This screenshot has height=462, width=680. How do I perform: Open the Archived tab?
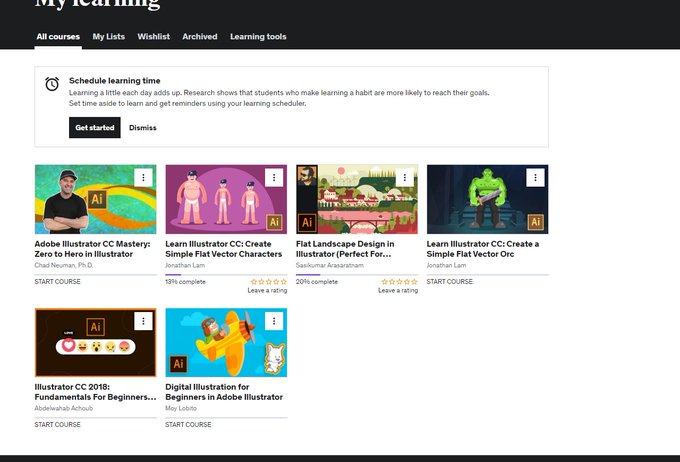pyautogui.click(x=199, y=36)
